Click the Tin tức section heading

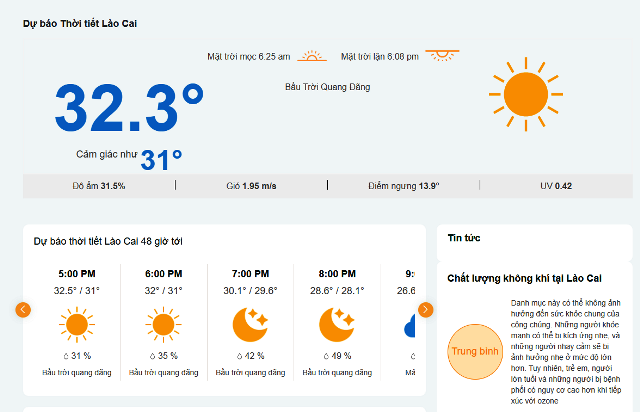click(464, 238)
